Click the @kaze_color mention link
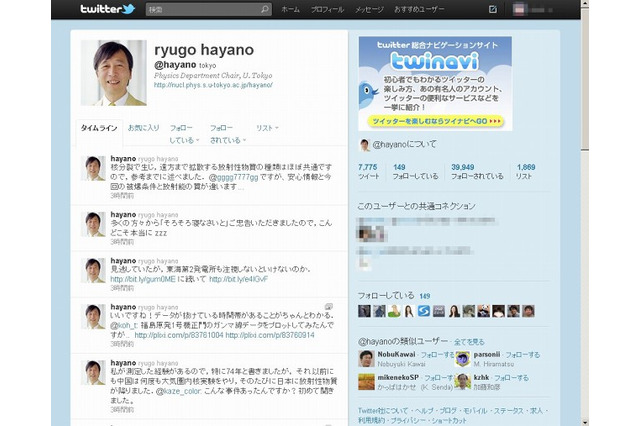The height and width of the screenshot is (426, 640). click(x=178, y=391)
